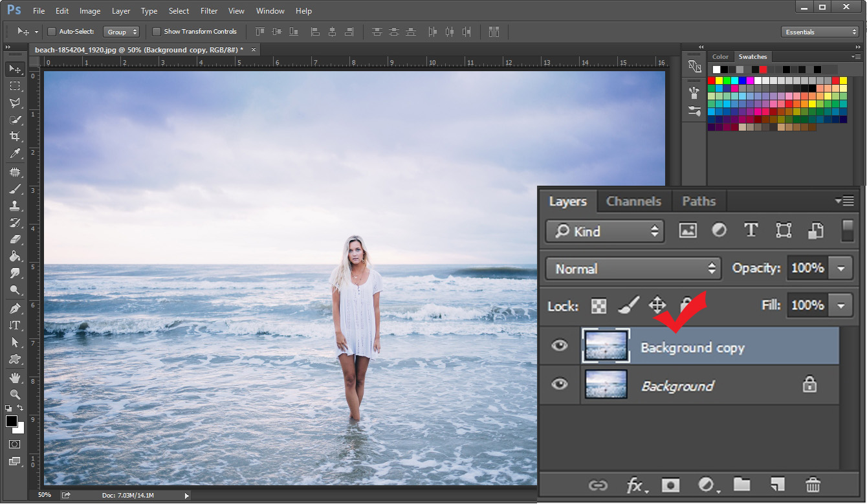The image size is (867, 504).
Task: Toggle Lock position icon
Action: click(657, 305)
